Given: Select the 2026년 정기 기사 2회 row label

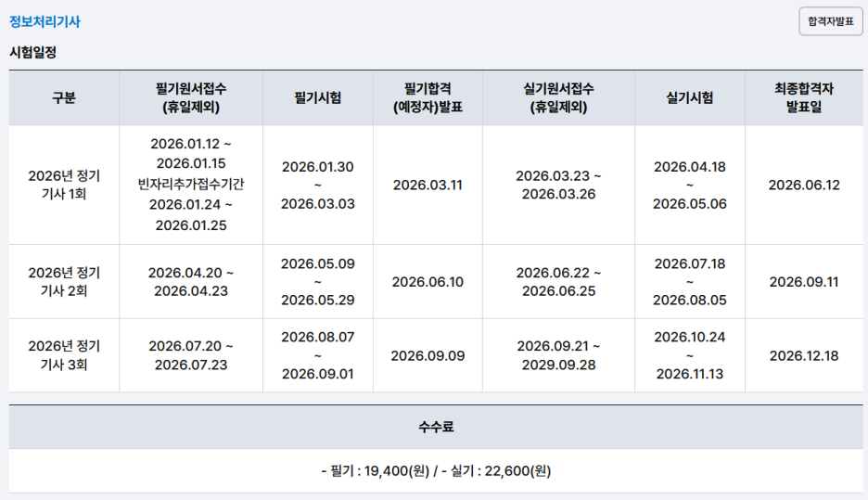Looking at the screenshot, I should pyautogui.click(x=64, y=282).
